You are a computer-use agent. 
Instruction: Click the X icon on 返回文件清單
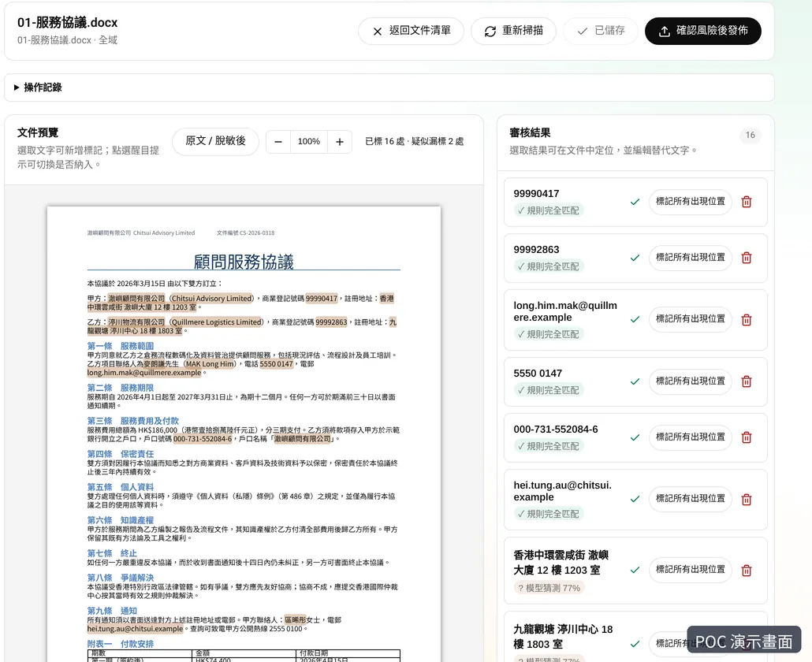click(378, 32)
